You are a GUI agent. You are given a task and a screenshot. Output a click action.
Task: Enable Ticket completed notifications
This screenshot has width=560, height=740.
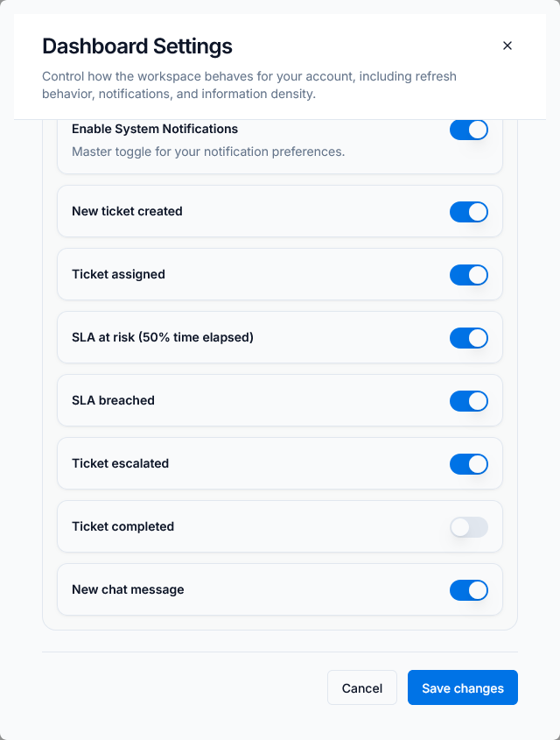pyautogui.click(x=469, y=526)
